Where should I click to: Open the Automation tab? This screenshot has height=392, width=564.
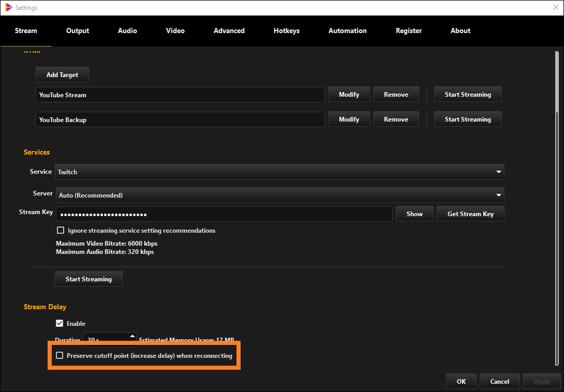(x=348, y=31)
